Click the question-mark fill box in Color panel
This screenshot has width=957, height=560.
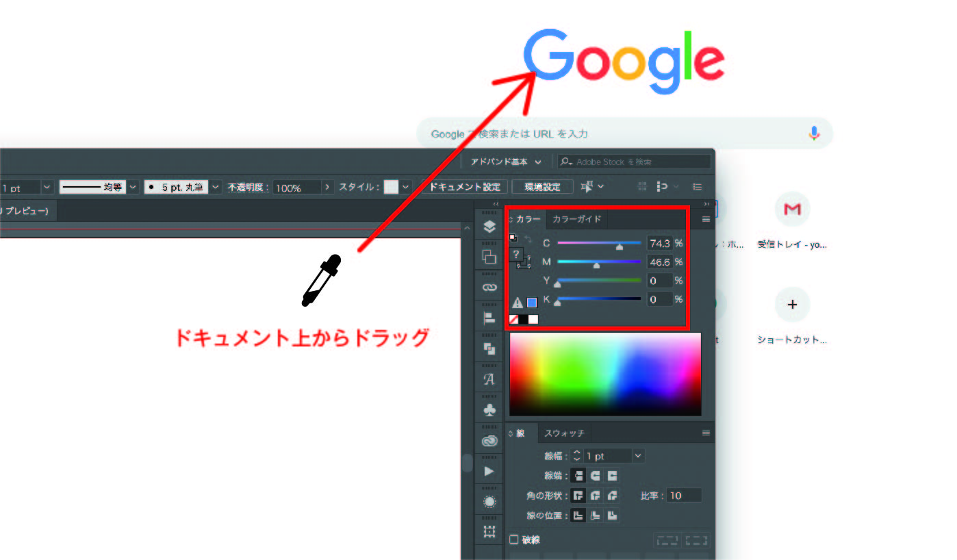click(x=517, y=254)
